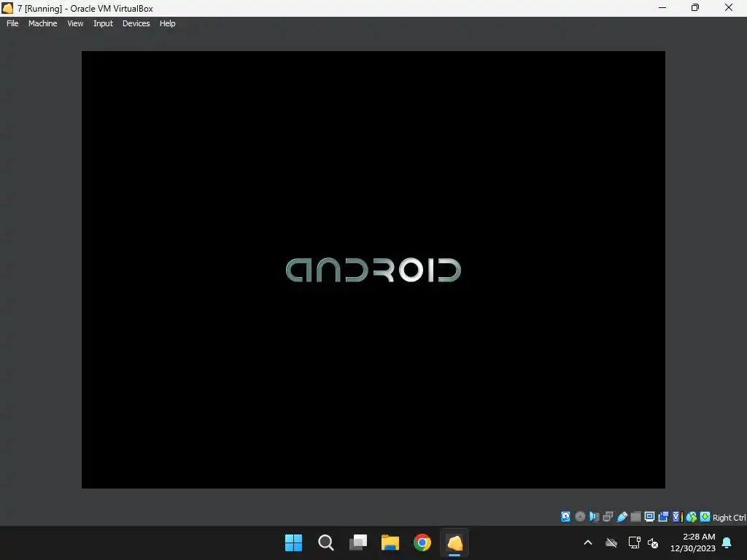
Task: Click the VirtualBox title bar app icon
Action: pyautogui.click(x=7, y=8)
